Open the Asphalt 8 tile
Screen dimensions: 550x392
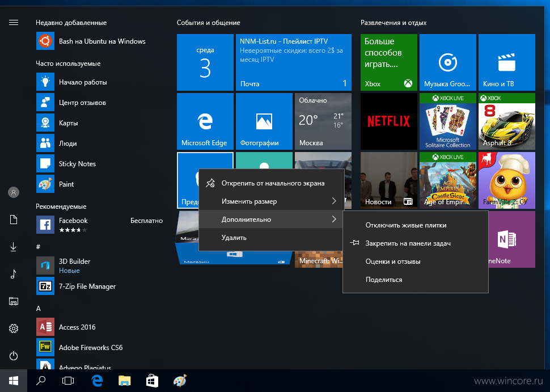507,121
